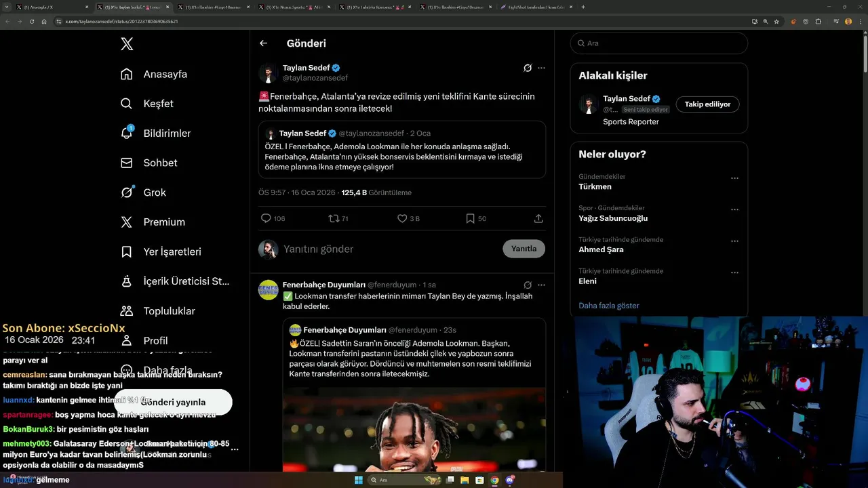Click share icon on main post

[538, 218]
